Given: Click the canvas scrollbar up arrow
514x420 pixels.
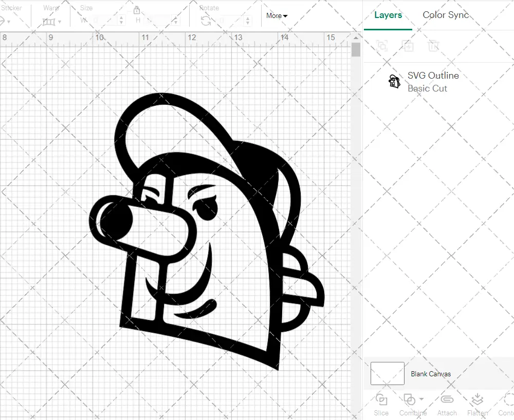Looking at the screenshot, I should point(356,38).
